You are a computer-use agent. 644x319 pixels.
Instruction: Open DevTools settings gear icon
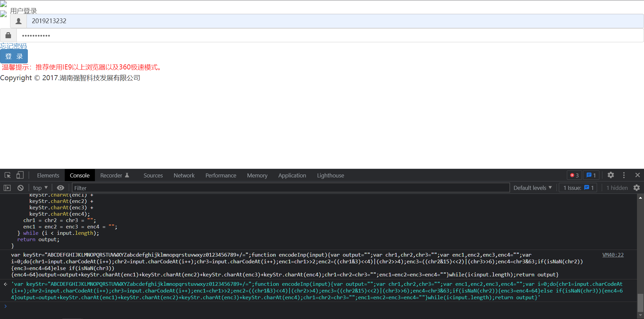click(610, 175)
